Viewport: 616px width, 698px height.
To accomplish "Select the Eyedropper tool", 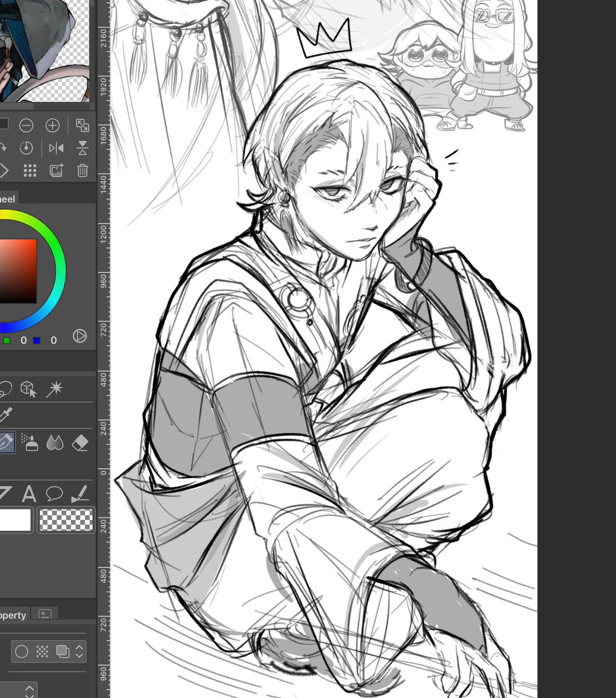I will tap(5, 414).
